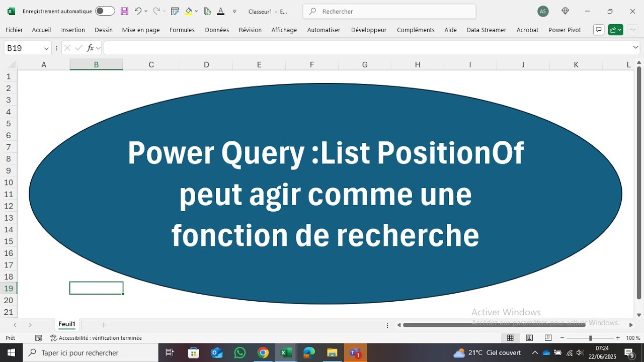Image resolution: width=644 pixels, height=362 pixels.
Task: Select row 5 header
Action: tap(9, 123)
